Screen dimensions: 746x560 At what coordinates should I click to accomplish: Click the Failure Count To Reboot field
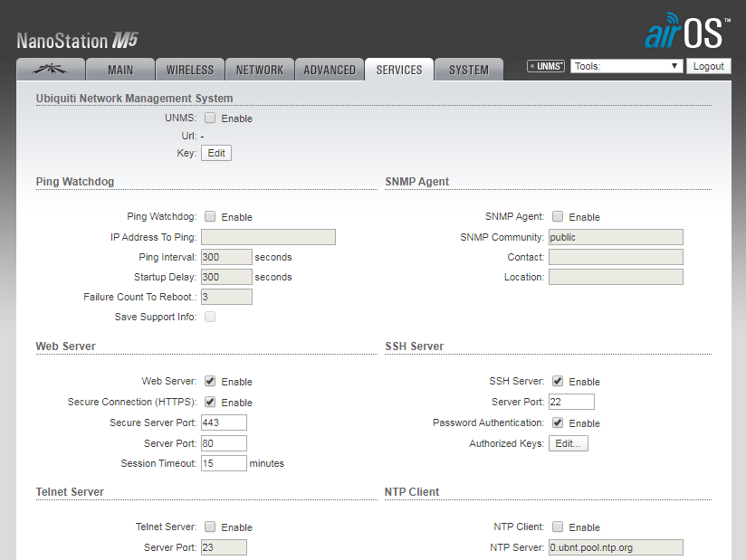pyautogui.click(x=226, y=297)
